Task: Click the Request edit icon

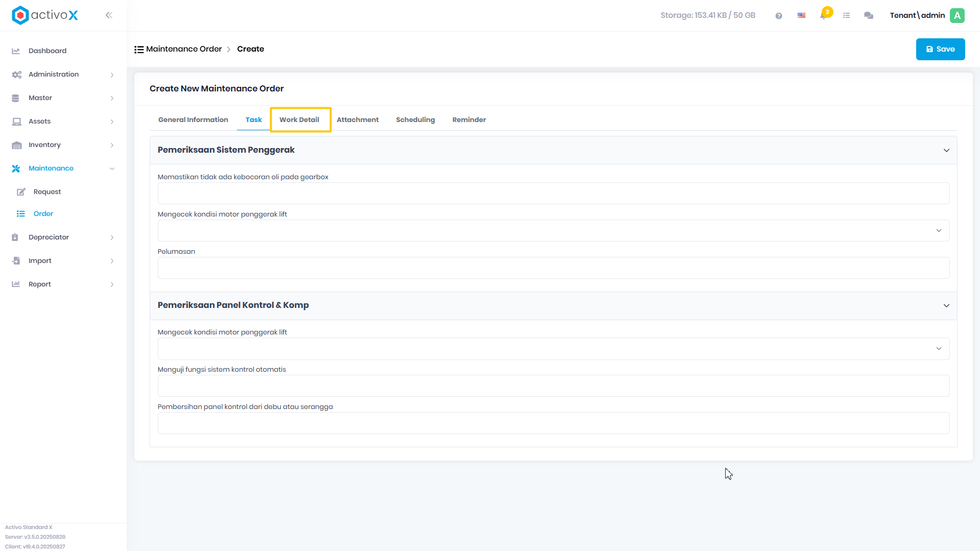Action: [x=21, y=192]
